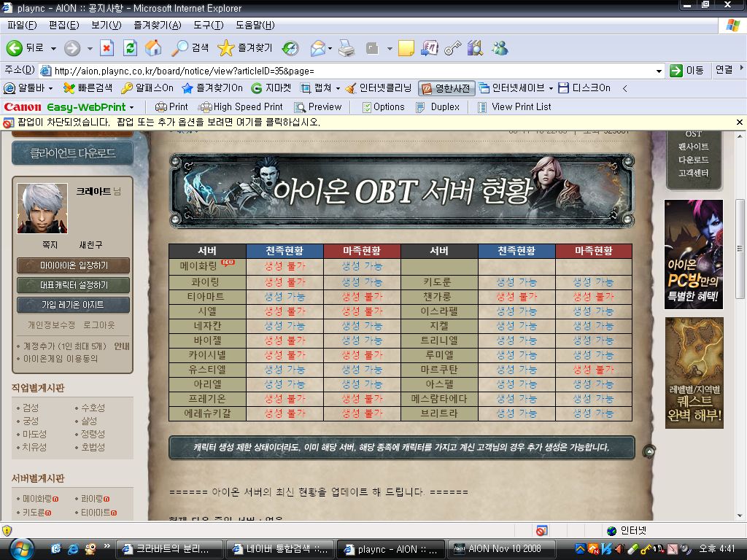
Task: Click the yellow note icon in toolbar
Action: coord(406,48)
